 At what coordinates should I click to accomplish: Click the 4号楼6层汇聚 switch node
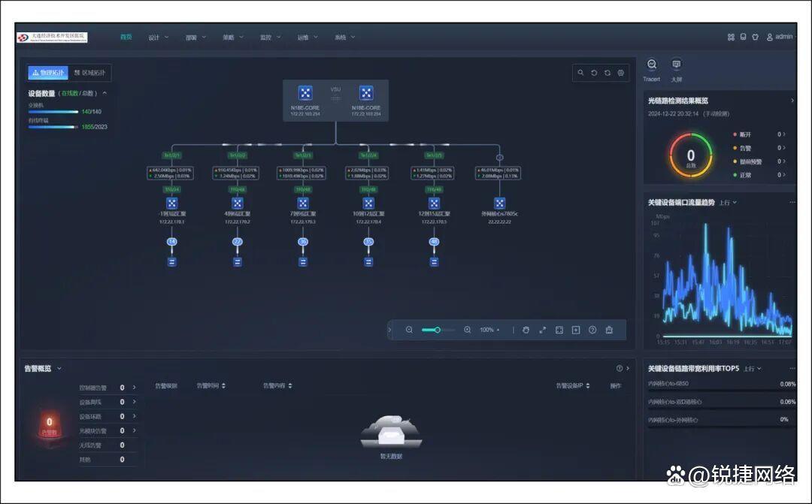tap(238, 204)
